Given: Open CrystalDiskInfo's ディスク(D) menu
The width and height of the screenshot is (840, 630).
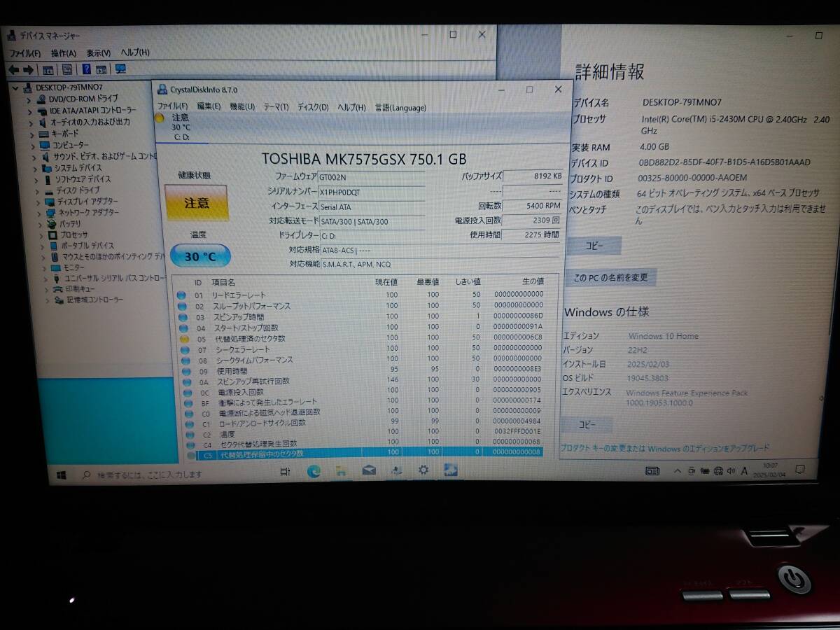Looking at the screenshot, I should click(313, 107).
